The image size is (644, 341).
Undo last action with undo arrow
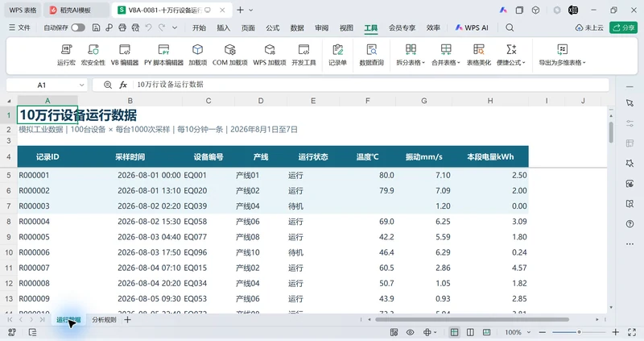coord(149,27)
